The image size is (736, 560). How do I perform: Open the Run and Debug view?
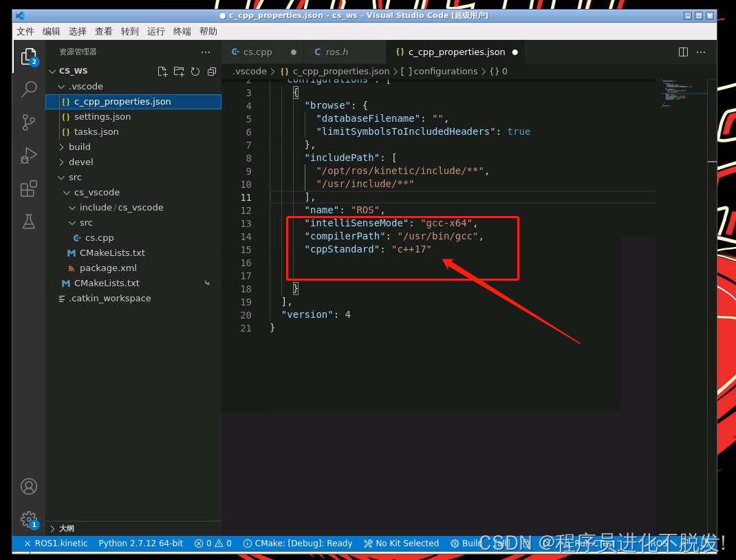pyautogui.click(x=29, y=155)
